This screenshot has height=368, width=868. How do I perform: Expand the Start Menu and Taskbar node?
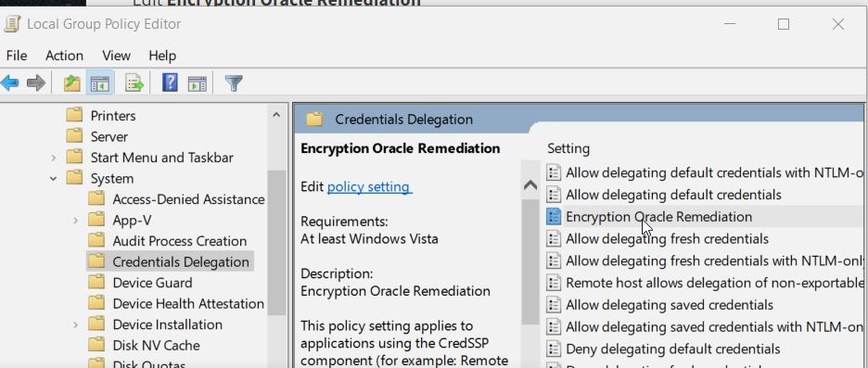[x=53, y=158]
